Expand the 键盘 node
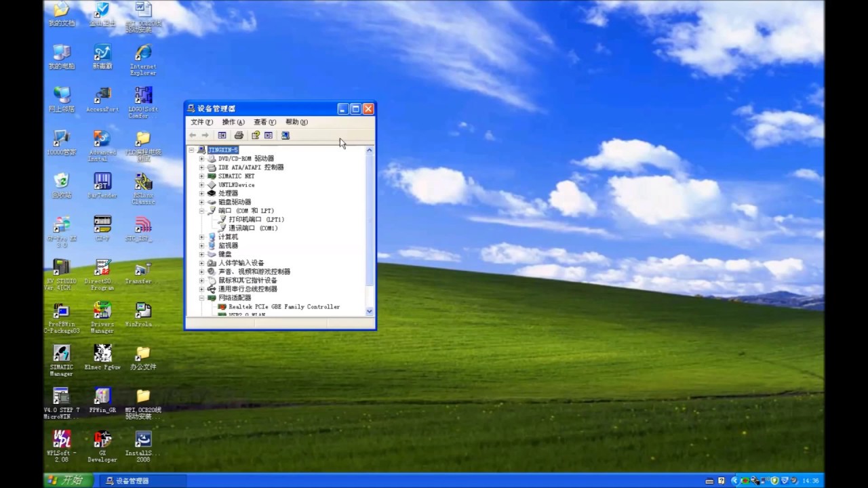This screenshot has width=868, height=488. 201,254
